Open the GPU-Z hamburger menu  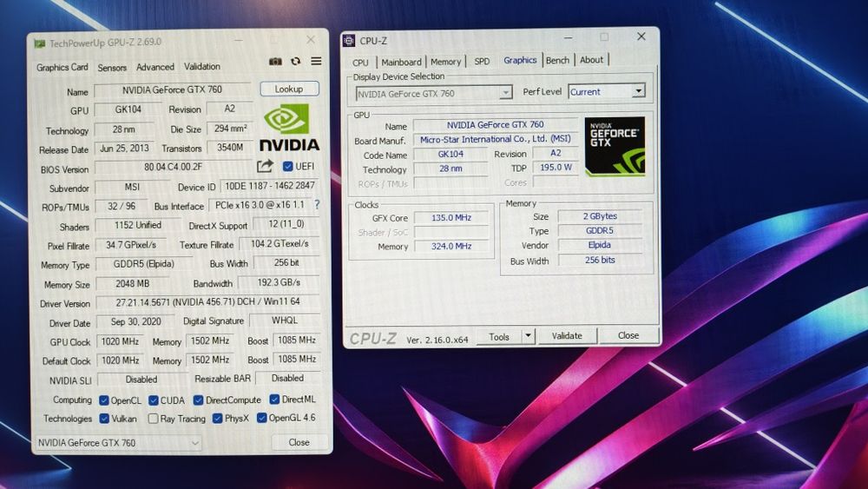click(x=316, y=61)
